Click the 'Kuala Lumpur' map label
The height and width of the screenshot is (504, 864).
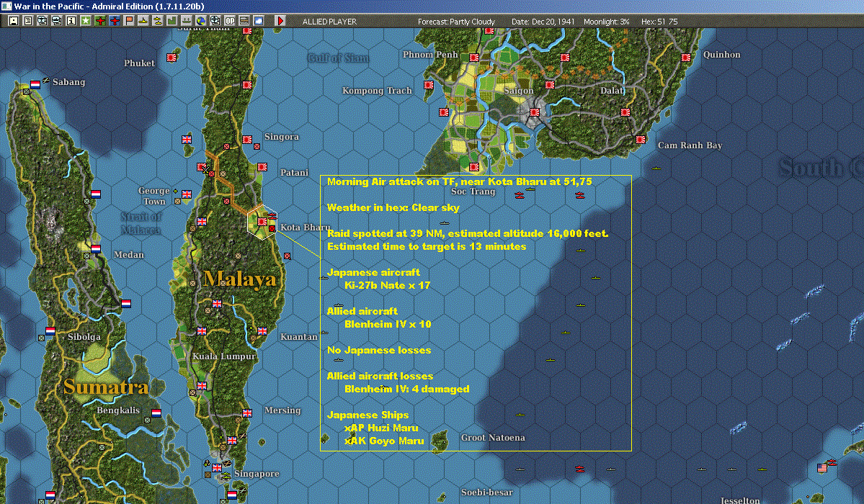[223, 356]
